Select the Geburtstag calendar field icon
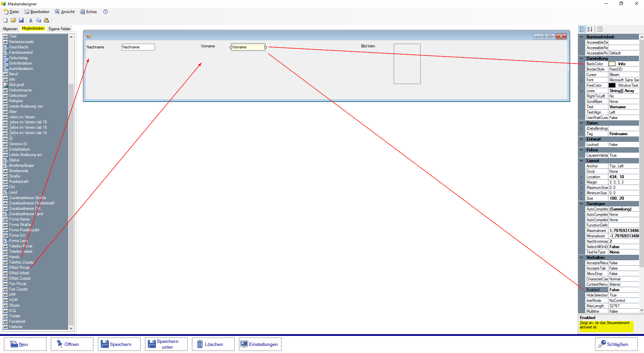The width and height of the screenshot is (644, 353). pyautogui.click(x=5, y=58)
